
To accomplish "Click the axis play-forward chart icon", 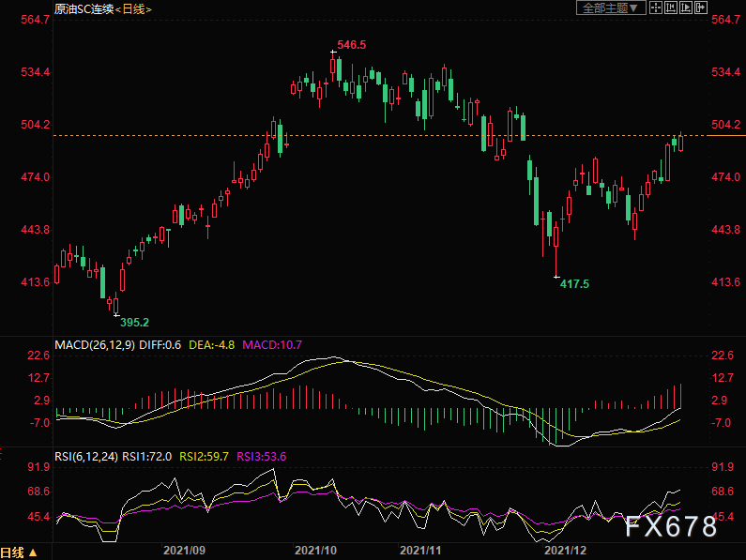I will pos(686,8).
